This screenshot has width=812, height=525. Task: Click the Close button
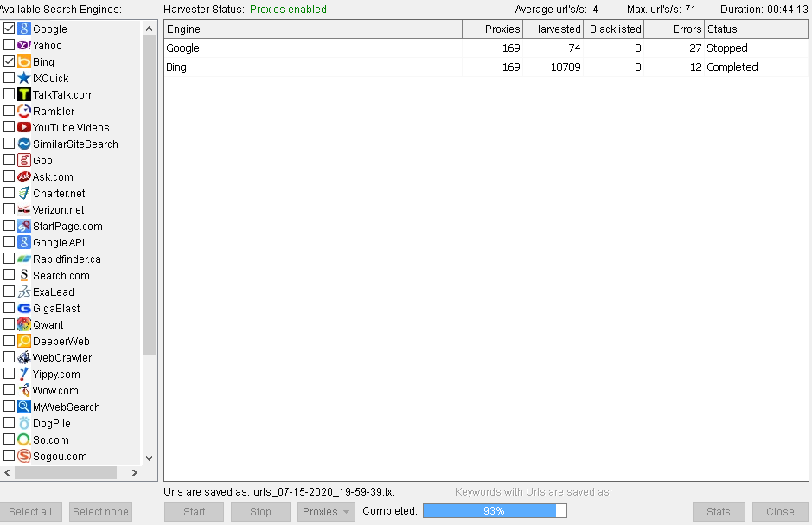coord(780,511)
